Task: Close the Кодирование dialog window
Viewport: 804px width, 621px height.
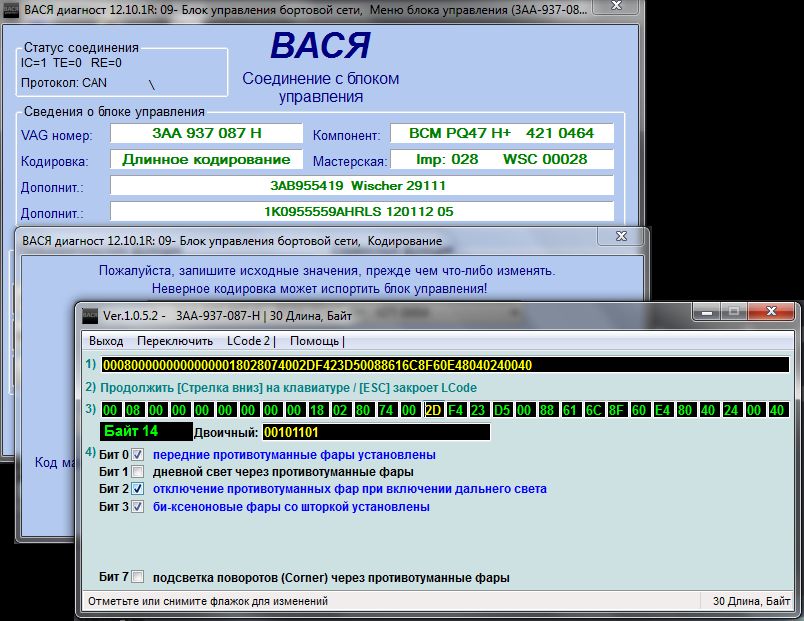Action: coord(621,236)
